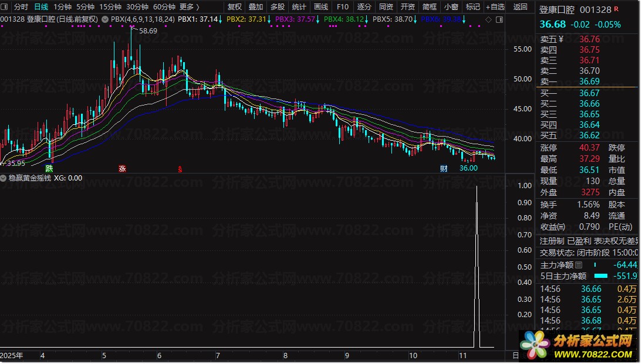This screenshot has width=642, height=364.
Task: Click the XG: 0.00 indicator value
Action: (x=68, y=178)
